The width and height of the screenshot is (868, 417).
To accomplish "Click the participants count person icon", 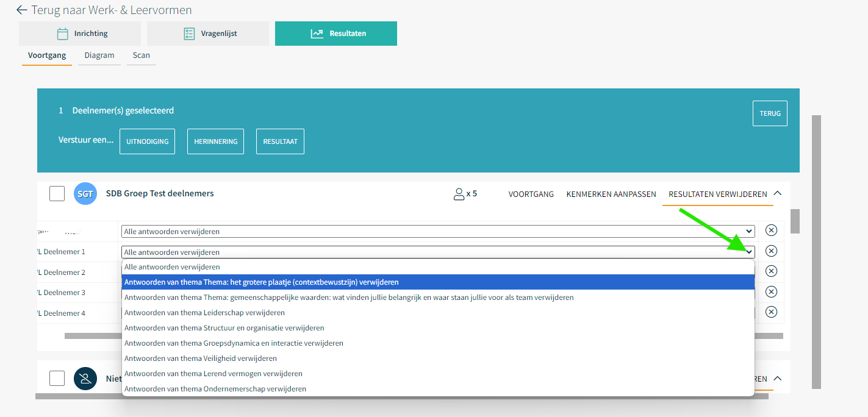I will pyautogui.click(x=459, y=194).
